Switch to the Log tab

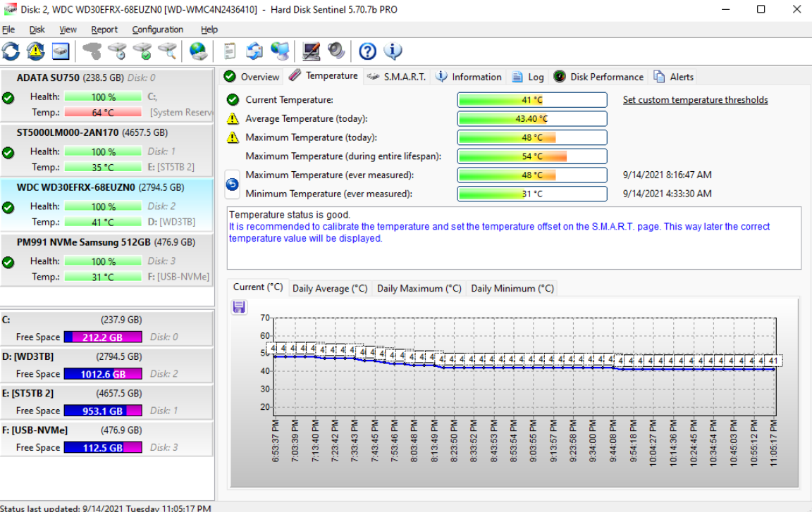point(528,77)
